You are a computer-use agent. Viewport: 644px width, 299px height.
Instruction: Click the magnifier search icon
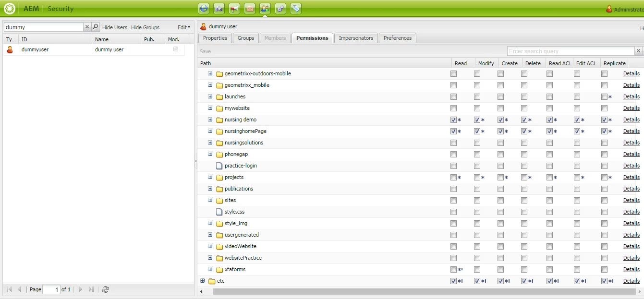click(x=96, y=27)
